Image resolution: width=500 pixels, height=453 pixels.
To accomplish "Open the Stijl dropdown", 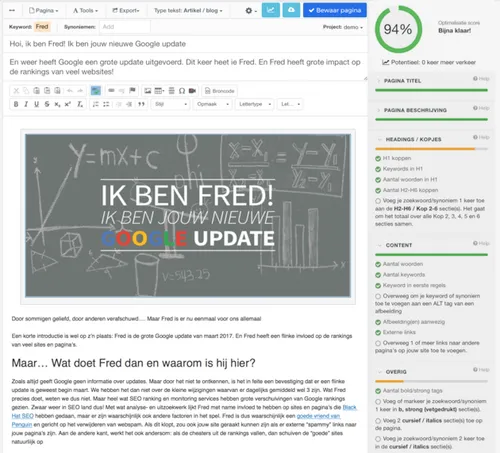I will pos(171,104).
